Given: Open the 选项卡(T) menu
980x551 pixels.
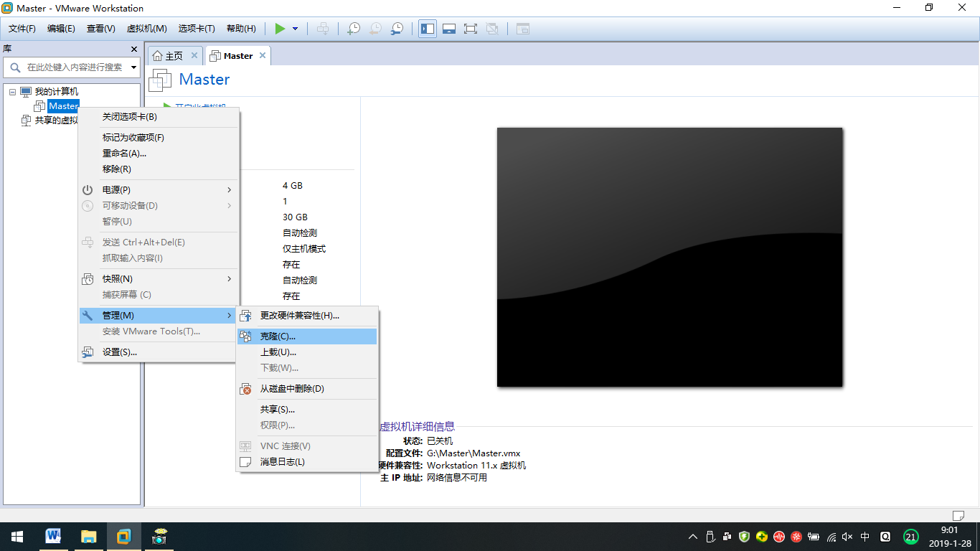Looking at the screenshot, I should (x=197, y=29).
